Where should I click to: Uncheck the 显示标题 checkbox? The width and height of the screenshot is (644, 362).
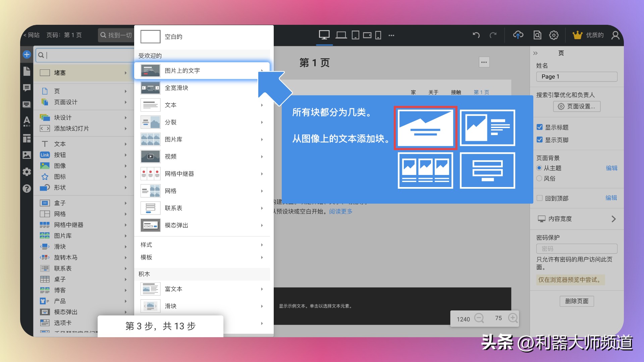point(539,127)
